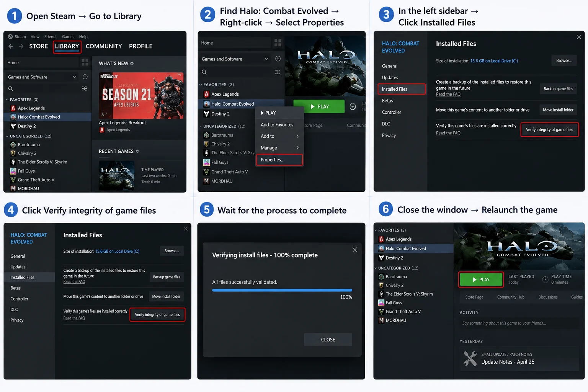Screen dimensions: 588x392
Task: Click the back arrow beside STORE in Steam
Action: point(11,46)
